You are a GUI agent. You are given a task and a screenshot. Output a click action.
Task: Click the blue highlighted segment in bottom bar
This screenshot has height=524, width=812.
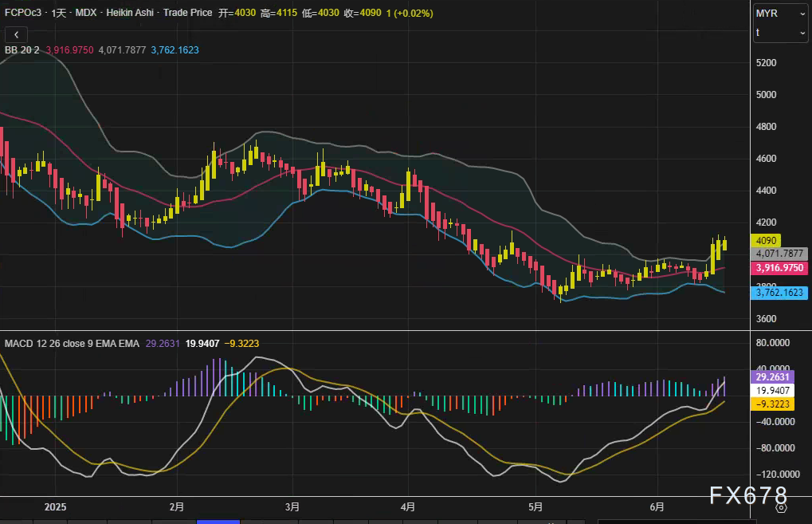(218, 521)
